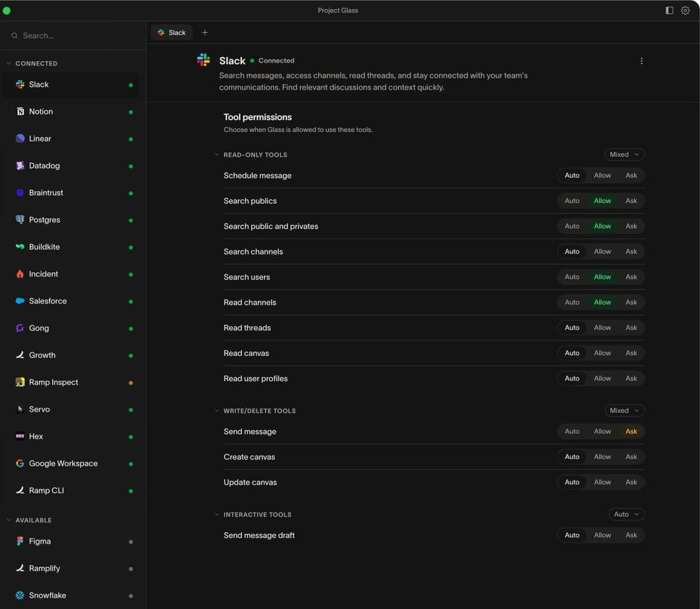Click the Figma icon under Available
Viewport: 700px width, 609px height.
20,541
